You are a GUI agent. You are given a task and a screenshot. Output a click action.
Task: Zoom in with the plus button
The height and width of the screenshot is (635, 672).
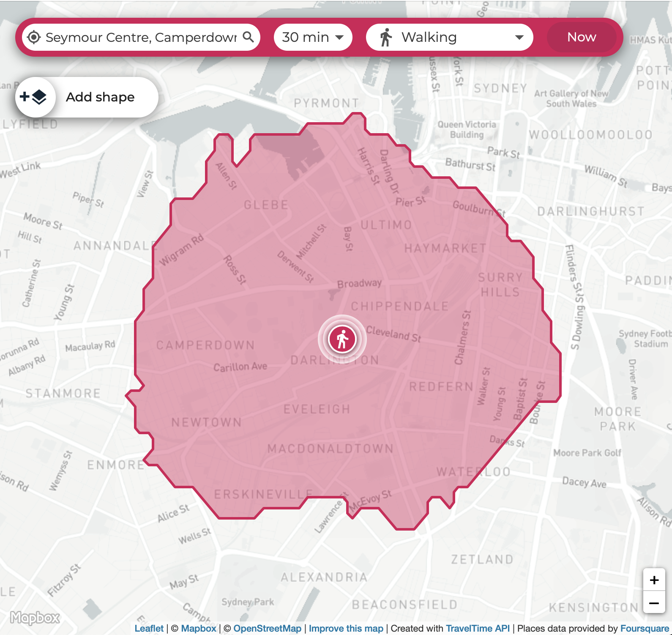point(654,580)
